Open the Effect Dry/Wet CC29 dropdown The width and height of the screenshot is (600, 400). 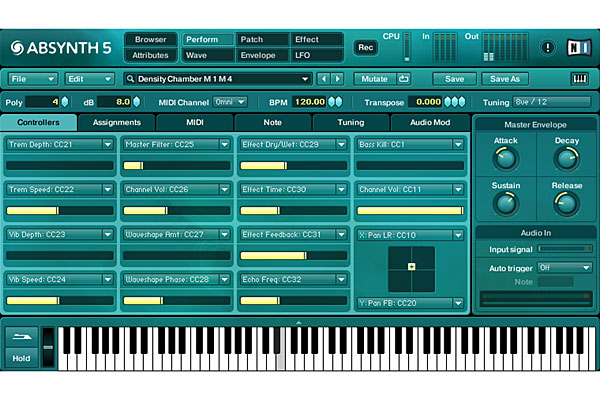pyautogui.click(x=293, y=144)
